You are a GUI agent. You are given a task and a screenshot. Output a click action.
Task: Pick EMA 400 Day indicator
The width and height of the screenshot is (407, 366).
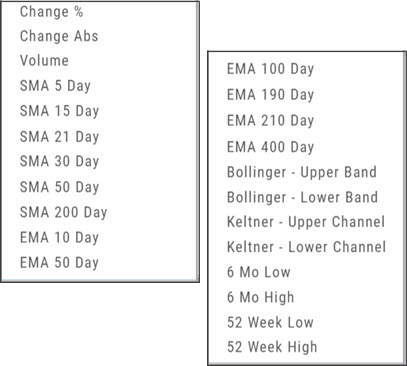(270, 147)
